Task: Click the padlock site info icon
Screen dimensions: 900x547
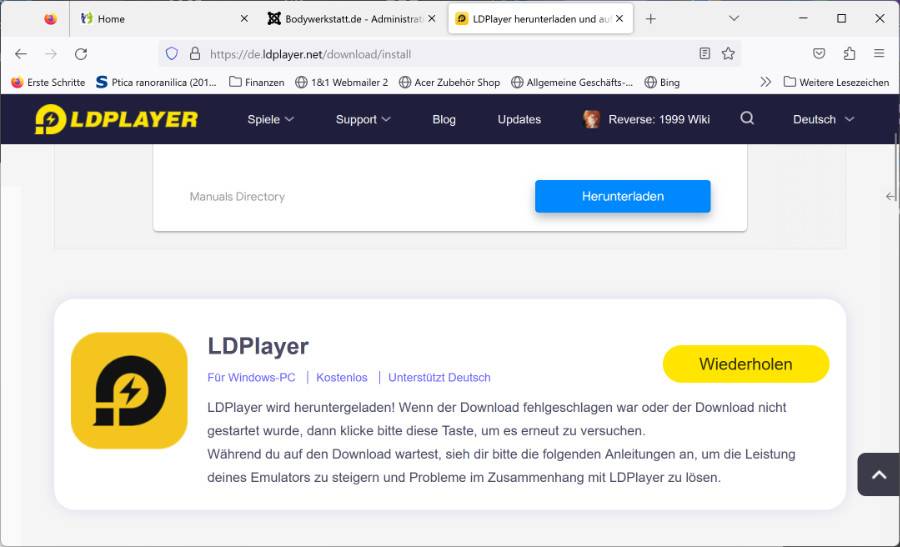Action: [195, 54]
